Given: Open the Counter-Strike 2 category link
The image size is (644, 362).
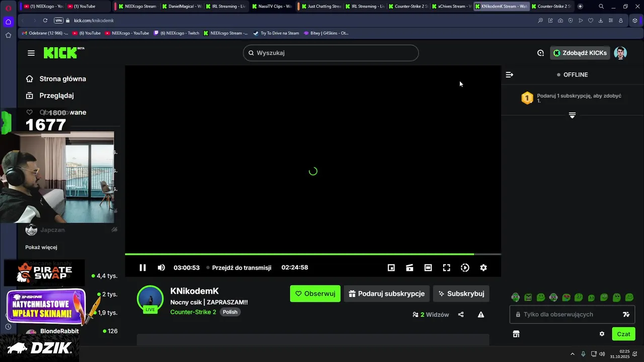Looking at the screenshot, I should 193,312.
